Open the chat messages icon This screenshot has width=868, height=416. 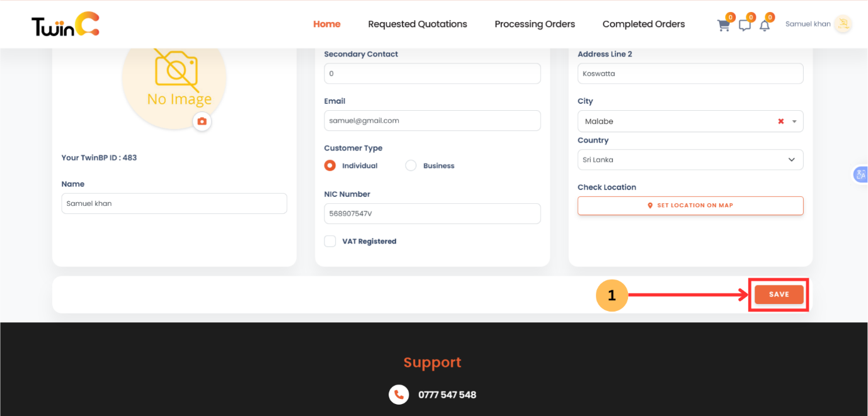point(745,25)
